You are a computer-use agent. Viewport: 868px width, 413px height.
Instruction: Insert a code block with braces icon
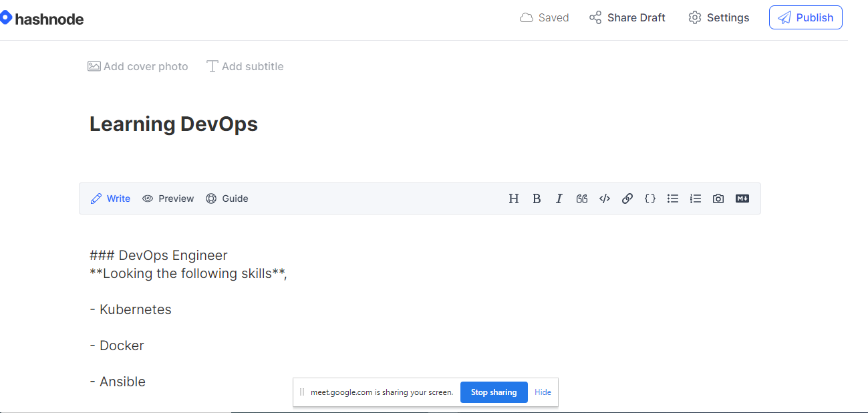[650, 198]
